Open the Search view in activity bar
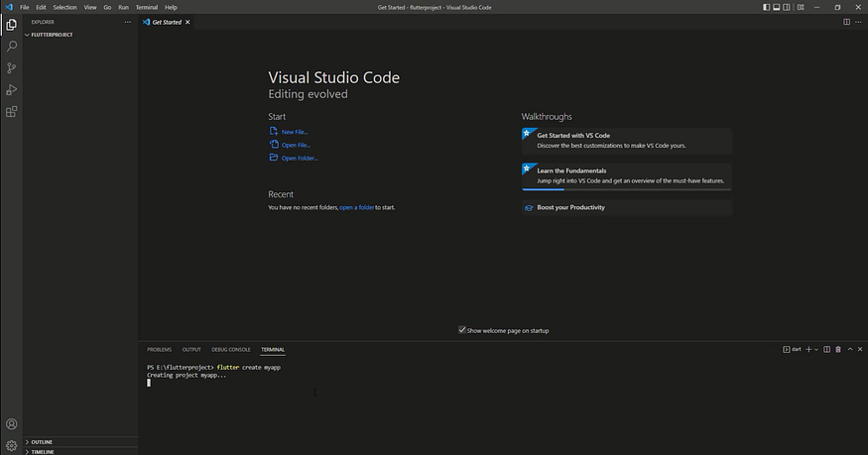Viewport: 868px width, 455px height. [12, 46]
